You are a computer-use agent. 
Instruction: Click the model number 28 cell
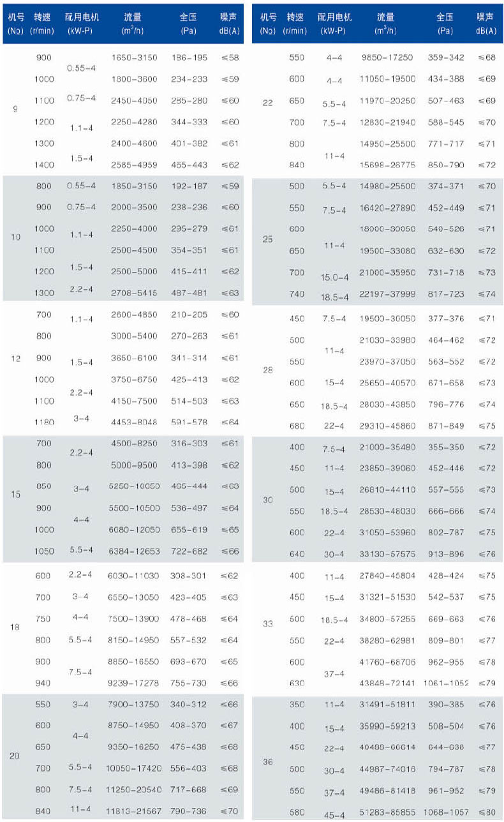pyautogui.click(x=268, y=370)
